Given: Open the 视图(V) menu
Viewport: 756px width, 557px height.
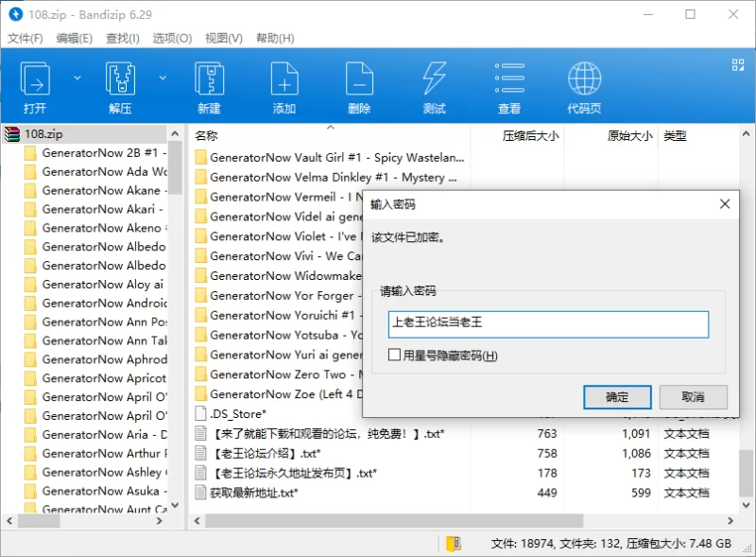Looking at the screenshot, I should tap(224, 38).
